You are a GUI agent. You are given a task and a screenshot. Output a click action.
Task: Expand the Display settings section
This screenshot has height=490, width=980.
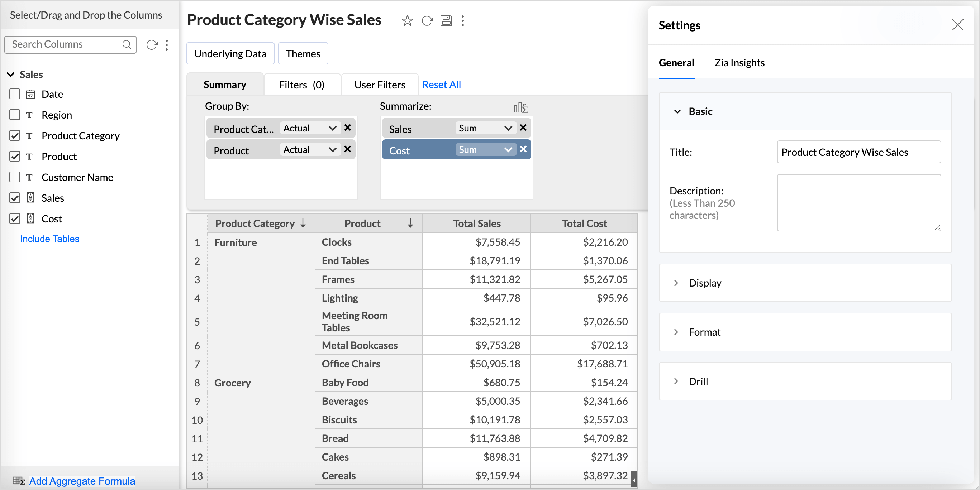[705, 283]
